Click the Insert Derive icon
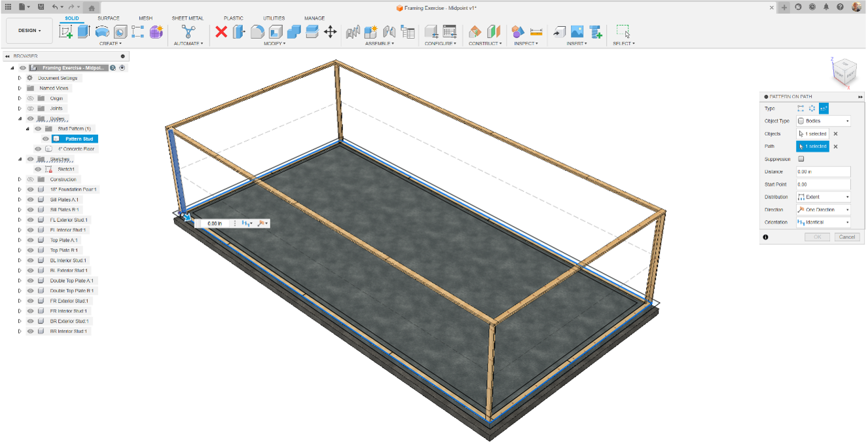Image resolution: width=868 pixels, height=446 pixels. click(x=558, y=31)
